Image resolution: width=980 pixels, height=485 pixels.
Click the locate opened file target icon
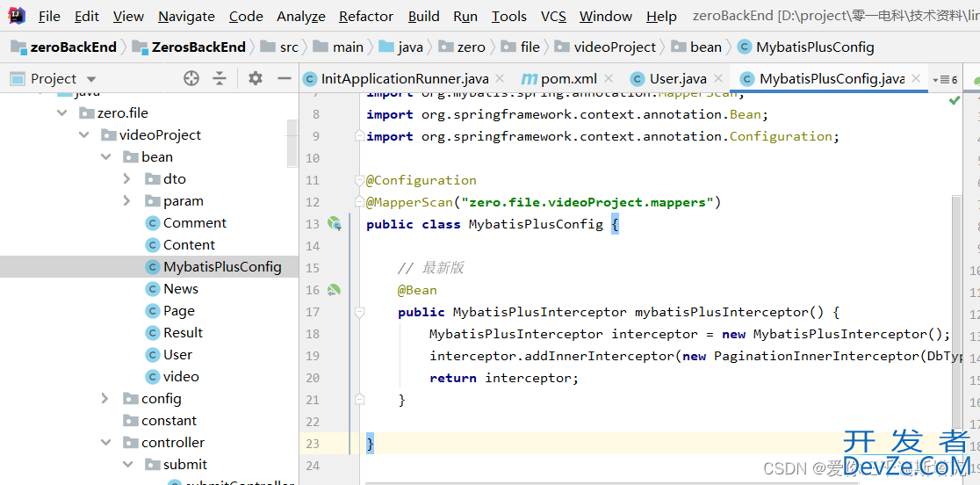191,79
